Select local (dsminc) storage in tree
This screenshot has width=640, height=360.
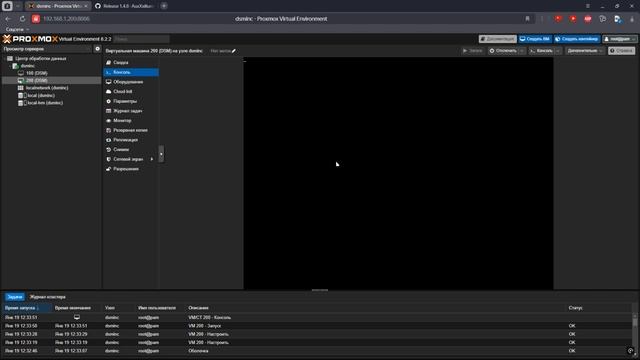pos(41,96)
